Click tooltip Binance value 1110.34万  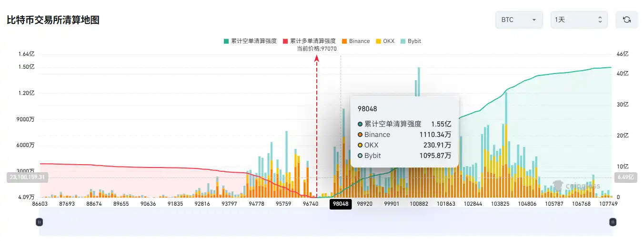pyautogui.click(x=435, y=135)
